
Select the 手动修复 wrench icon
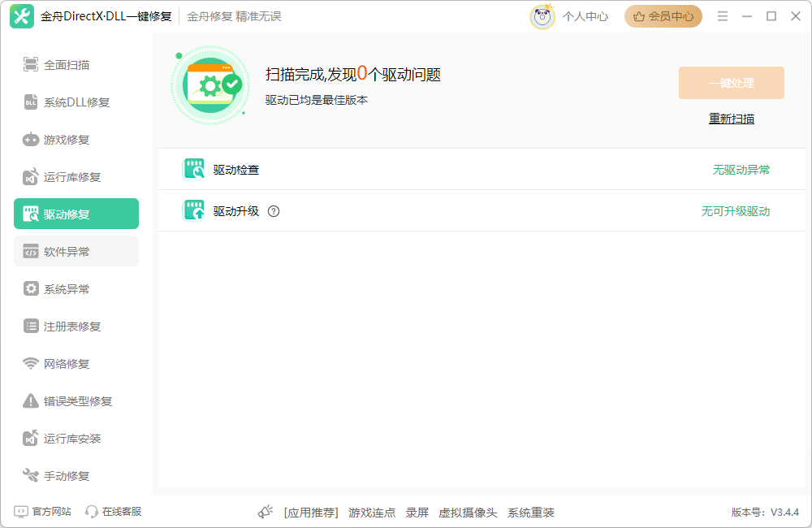(x=30, y=475)
